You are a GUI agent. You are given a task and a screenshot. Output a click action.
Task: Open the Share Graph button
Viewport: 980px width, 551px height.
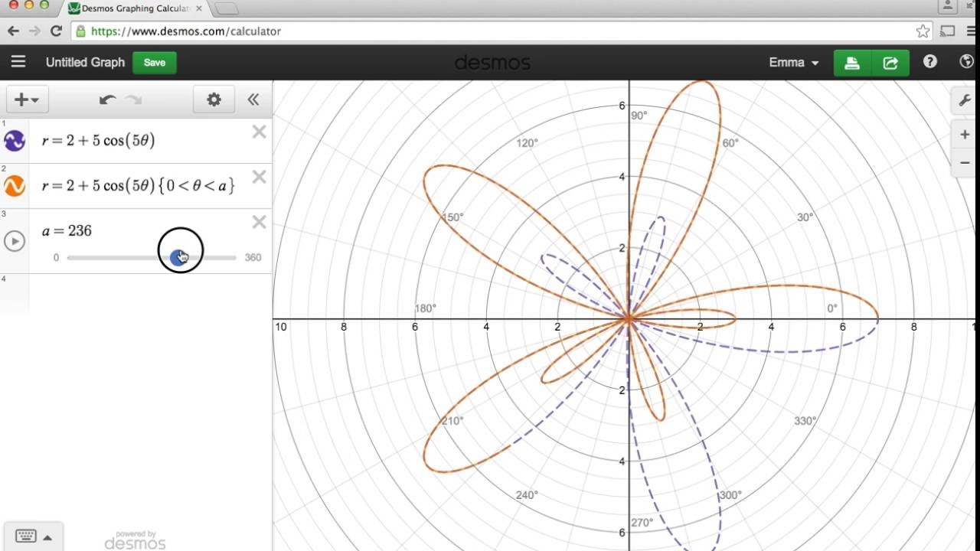pyautogui.click(x=890, y=63)
